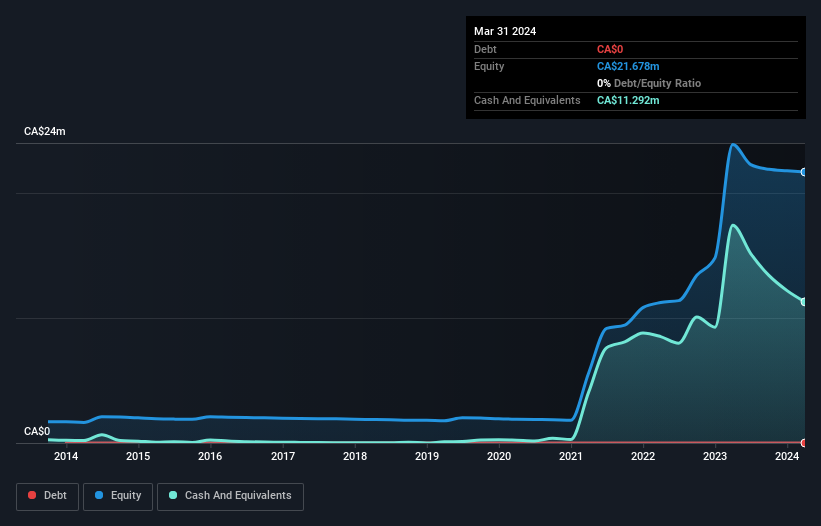
Task: Click the 2024 x-axis label
Action: click(x=787, y=456)
